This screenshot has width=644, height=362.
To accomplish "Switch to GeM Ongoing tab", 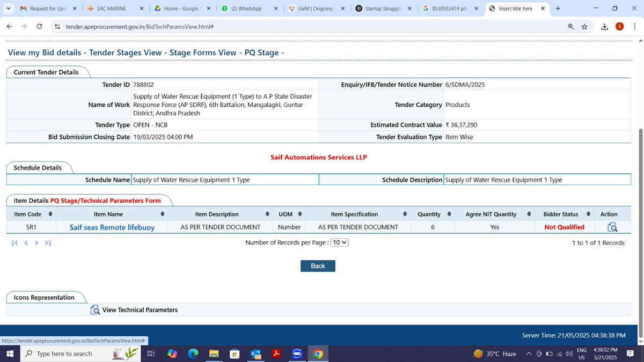I will [316, 9].
